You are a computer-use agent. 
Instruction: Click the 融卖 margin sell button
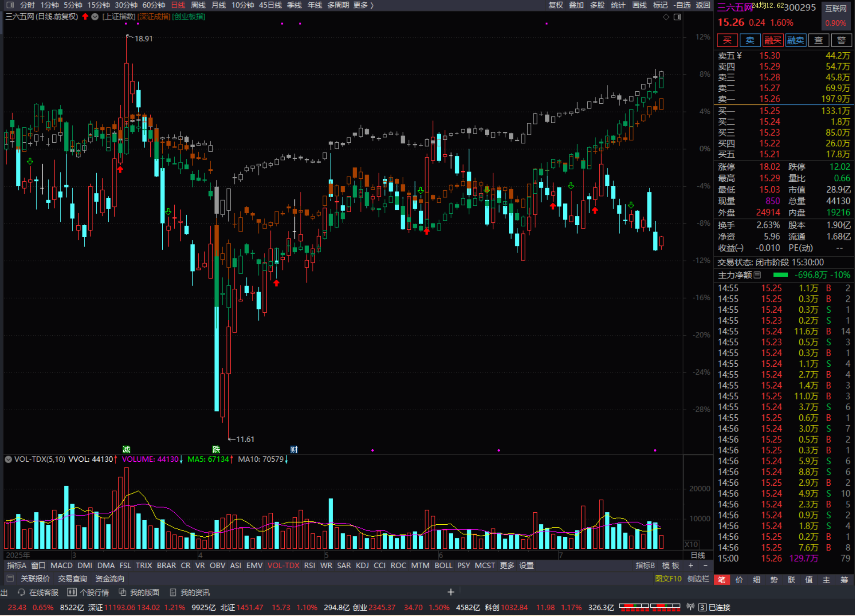coord(796,40)
